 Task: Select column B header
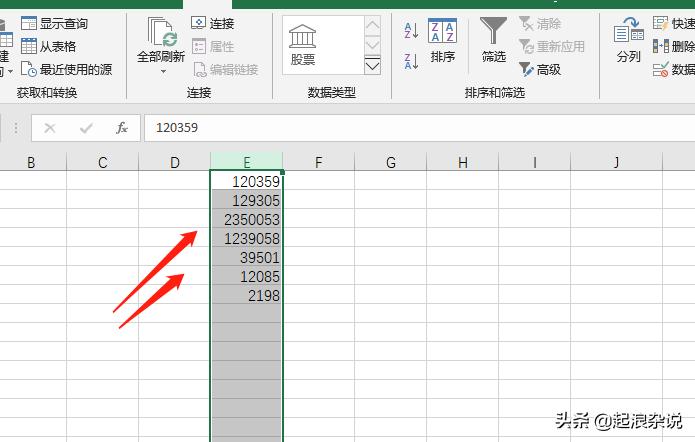click(x=31, y=162)
